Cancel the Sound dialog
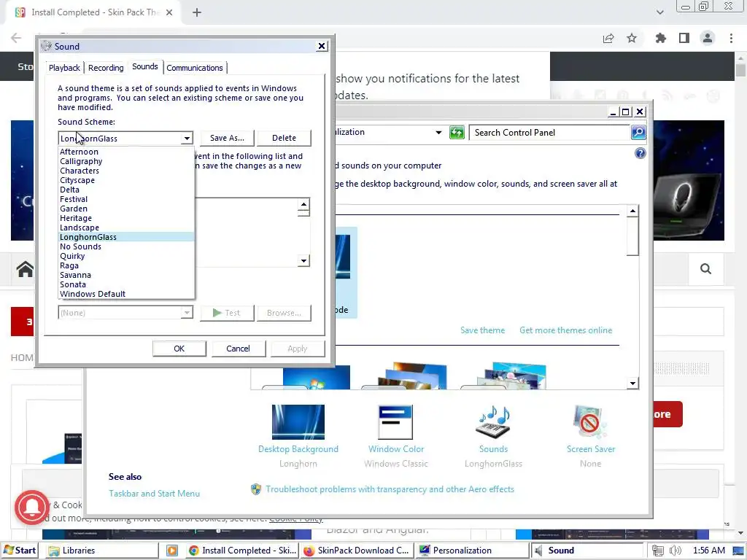 238,349
